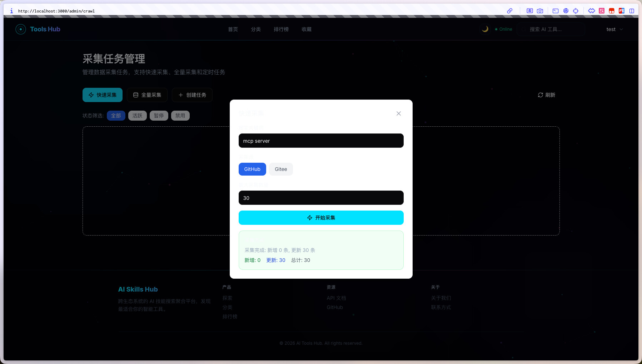The image size is (642, 364).
Task: Open the 排行榜 navigation item
Action: coord(281,29)
